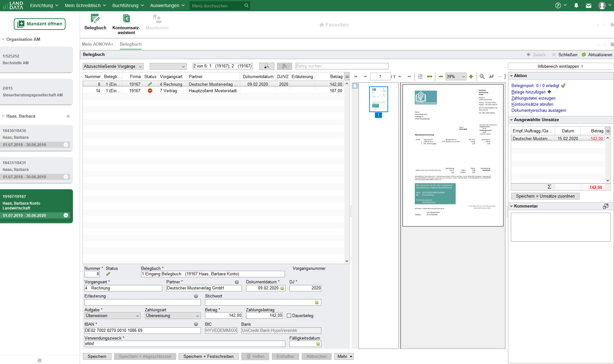This screenshot has height=364, width=614.
Task: Click the zoom-in plus icon in preview
Action: [471, 76]
